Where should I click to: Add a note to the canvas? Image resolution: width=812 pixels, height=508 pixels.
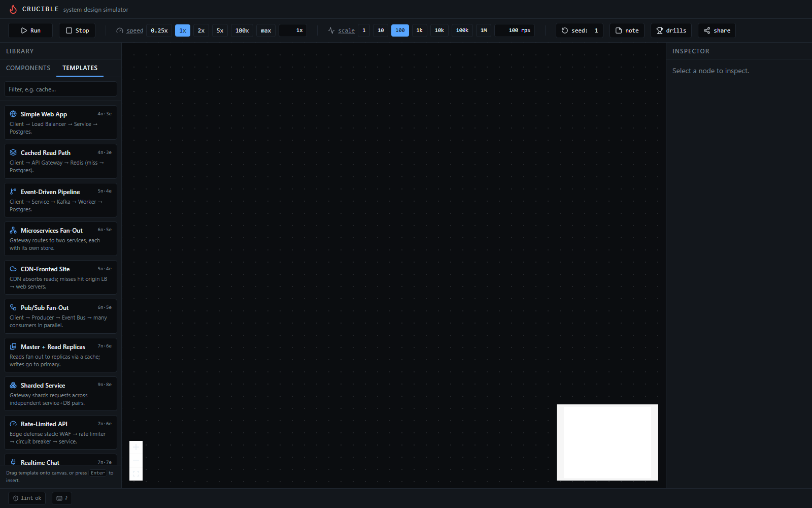(627, 30)
